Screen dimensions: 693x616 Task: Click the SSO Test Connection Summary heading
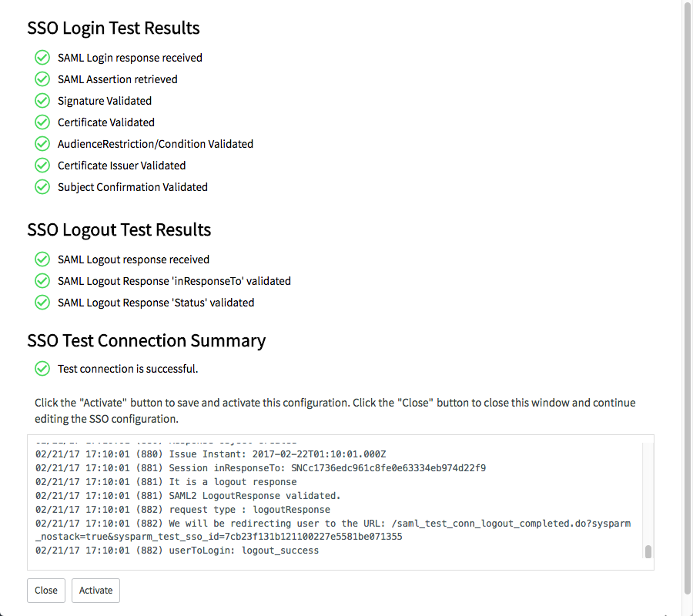point(147,340)
